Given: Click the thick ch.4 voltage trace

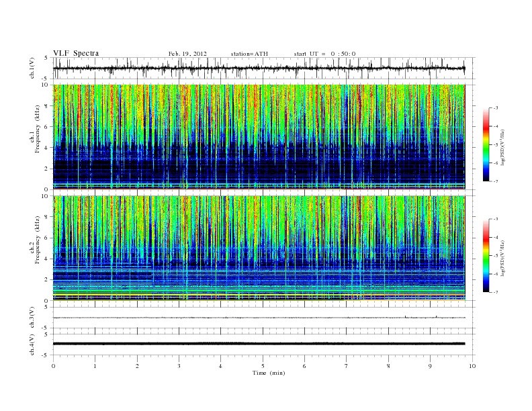Looking at the screenshot, I should (259, 344).
